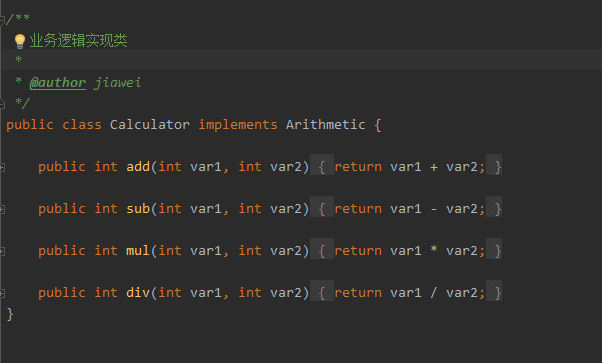
Task: Click the yellow lightbulb quick-fix icon
Action: tap(20, 41)
